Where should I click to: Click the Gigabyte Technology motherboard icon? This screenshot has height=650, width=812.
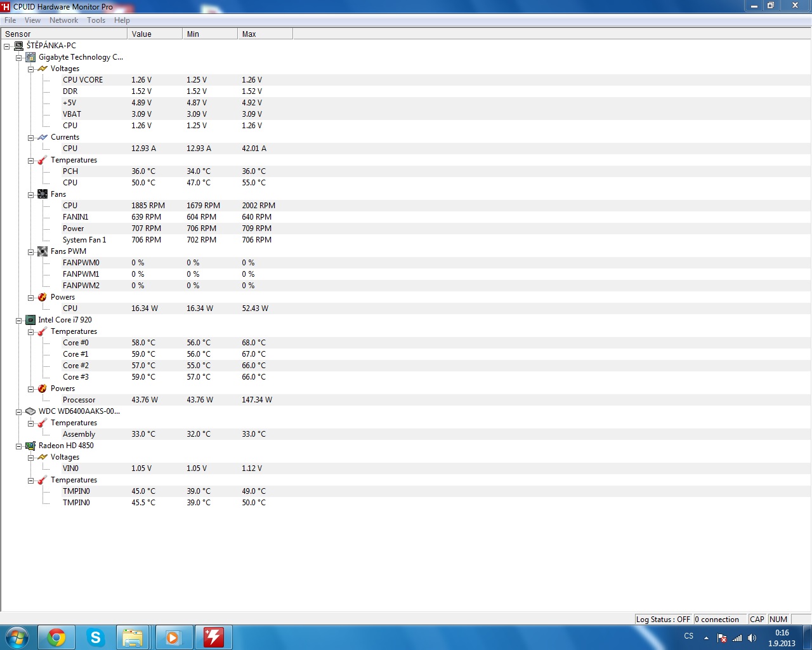30,57
